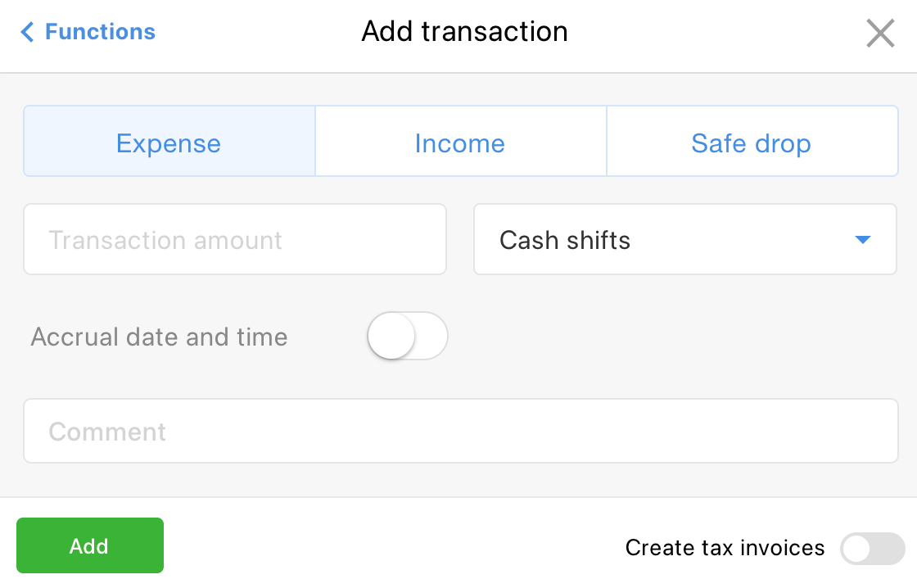The width and height of the screenshot is (917, 588).
Task: Click the Add transaction title
Action: (x=464, y=32)
